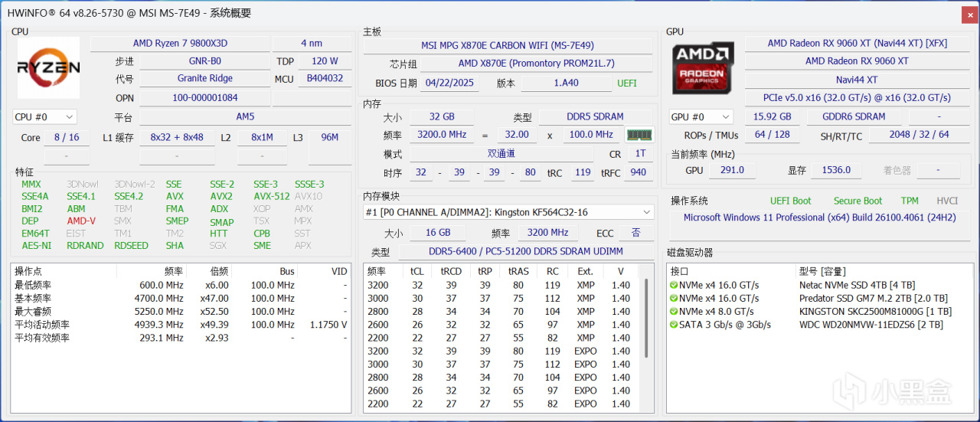Click the memory size 32 GB field
980x422 pixels.
click(x=442, y=116)
